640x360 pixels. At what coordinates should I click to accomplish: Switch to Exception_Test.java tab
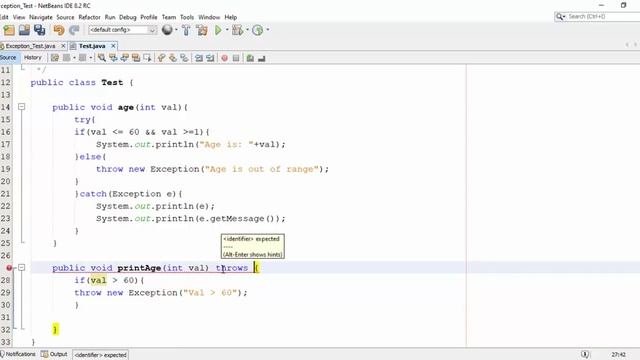pos(30,46)
